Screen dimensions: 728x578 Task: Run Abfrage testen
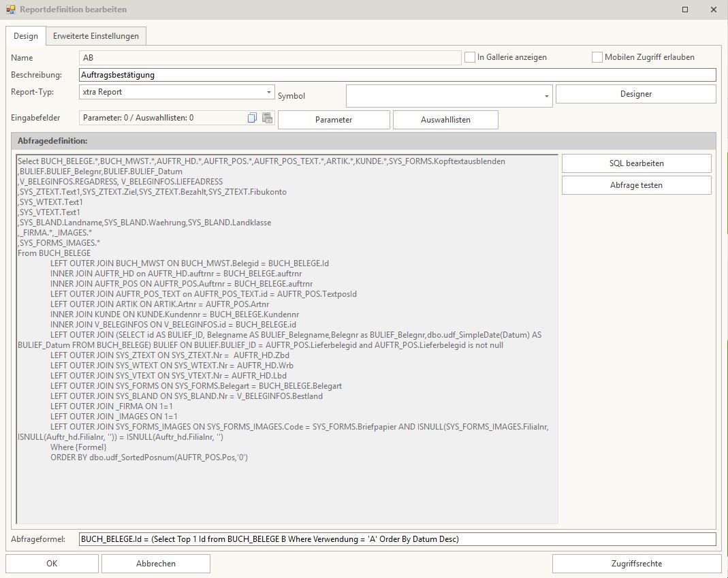[x=636, y=185]
